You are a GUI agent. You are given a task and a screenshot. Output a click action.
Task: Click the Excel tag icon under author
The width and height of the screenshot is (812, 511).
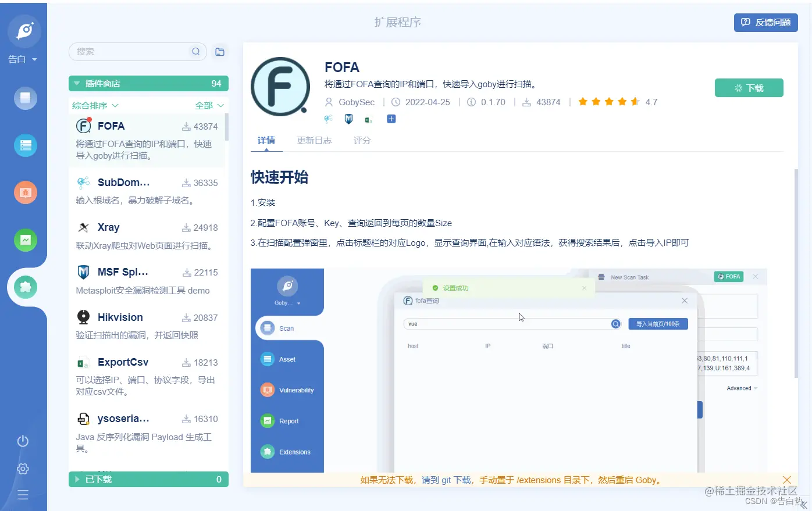coord(369,120)
